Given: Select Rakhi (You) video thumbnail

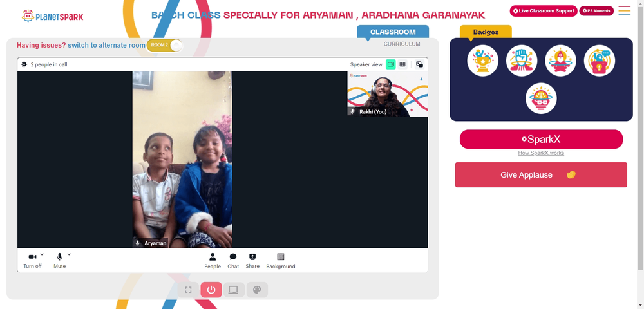Looking at the screenshot, I should pyautogui.click(x=387, y=94).
